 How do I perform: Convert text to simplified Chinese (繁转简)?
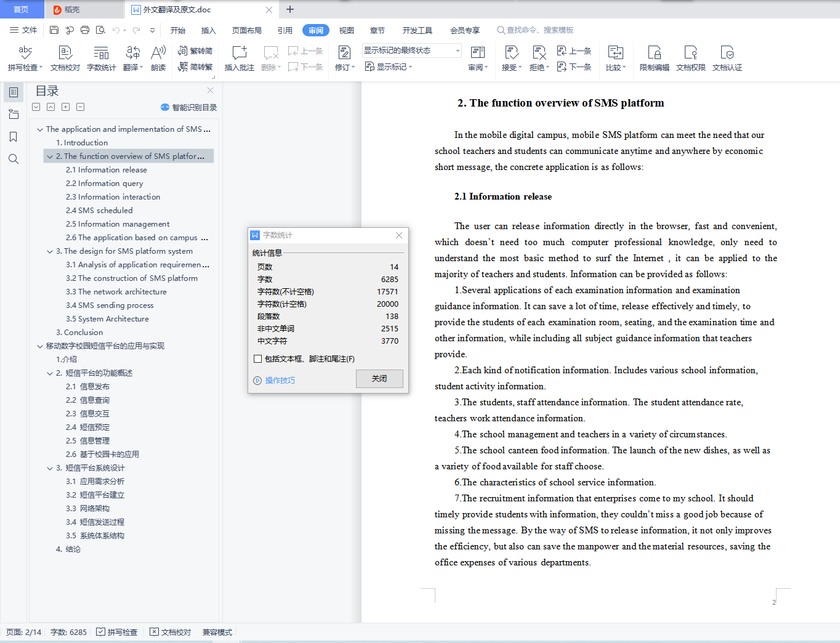[x=195, y=51]
